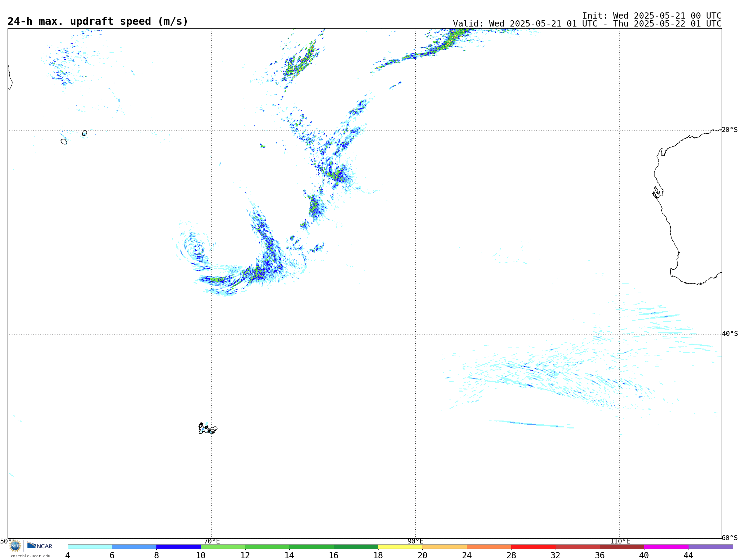This screenshot has width=744, height=560.
Task: Click the Reunion island outline on map
Action: (64, 142)
